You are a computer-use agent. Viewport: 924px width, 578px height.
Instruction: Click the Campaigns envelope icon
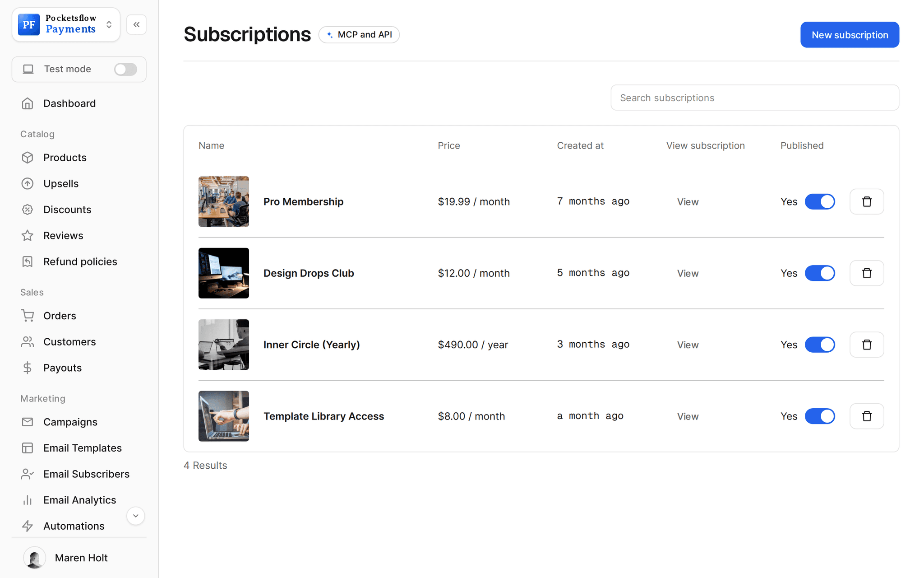point(28,422)
